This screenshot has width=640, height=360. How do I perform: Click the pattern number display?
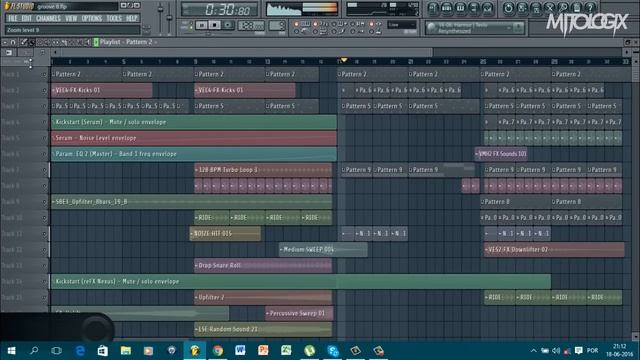[277, 25]
